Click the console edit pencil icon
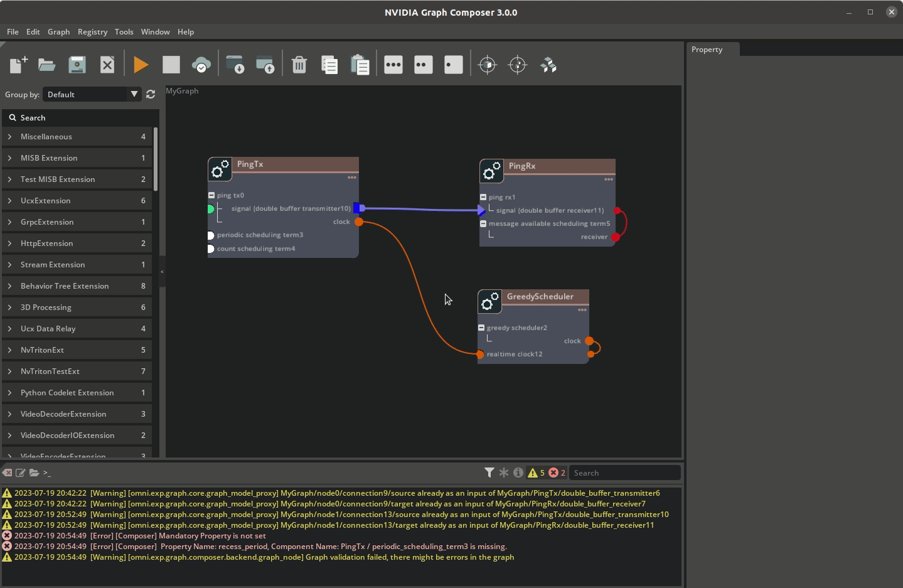The width and height of the screenshot is (903, 588). coord(21,473)
